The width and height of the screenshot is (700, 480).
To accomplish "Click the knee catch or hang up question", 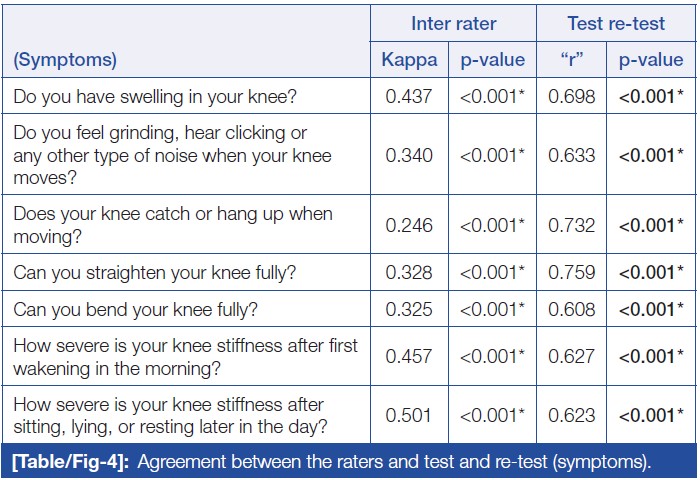I will 172,225.
